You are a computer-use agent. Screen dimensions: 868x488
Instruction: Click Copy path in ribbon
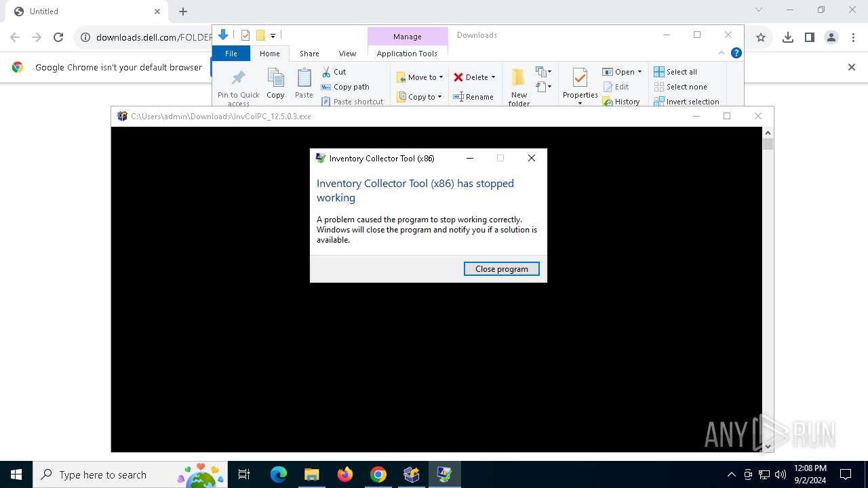coord(345,87)
